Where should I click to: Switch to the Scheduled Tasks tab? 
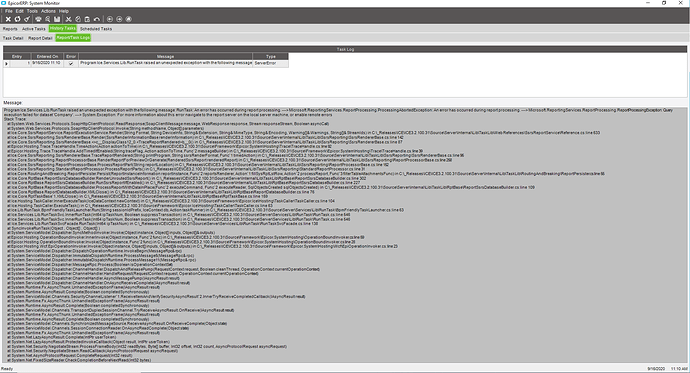[x=96, y=29]
